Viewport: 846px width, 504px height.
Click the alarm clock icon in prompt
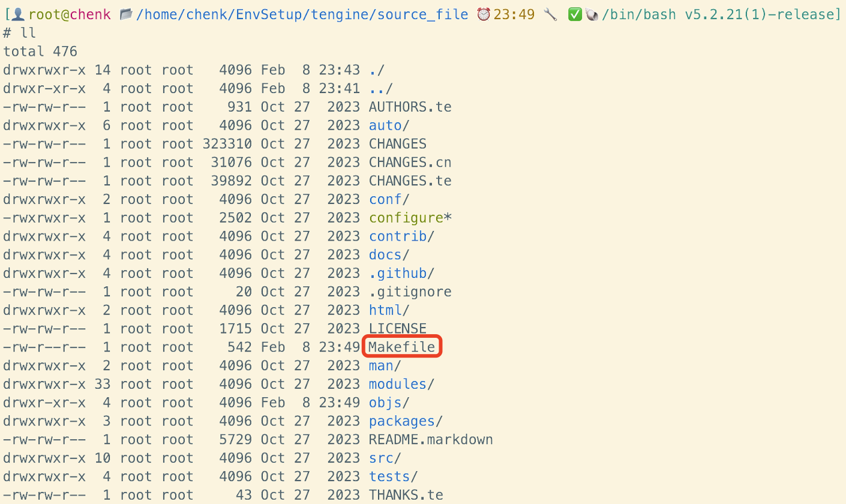484,14
